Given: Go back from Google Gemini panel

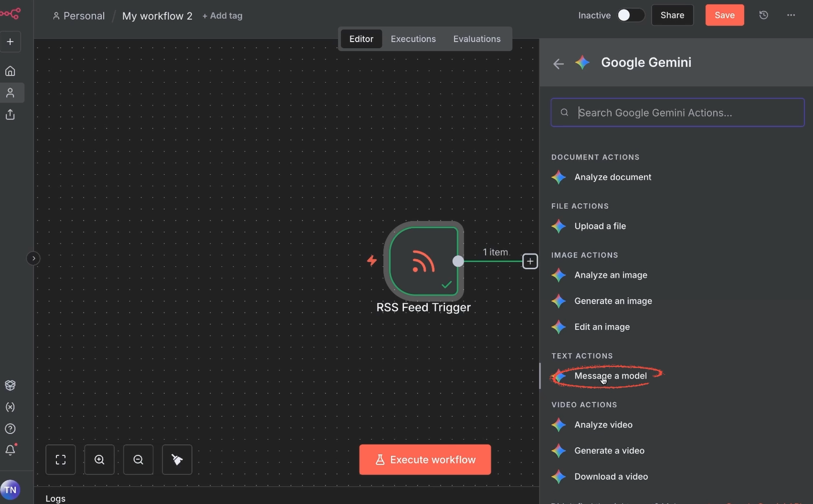Looking at the screenshot, I should pyautogui.click(x=558, y=64).
